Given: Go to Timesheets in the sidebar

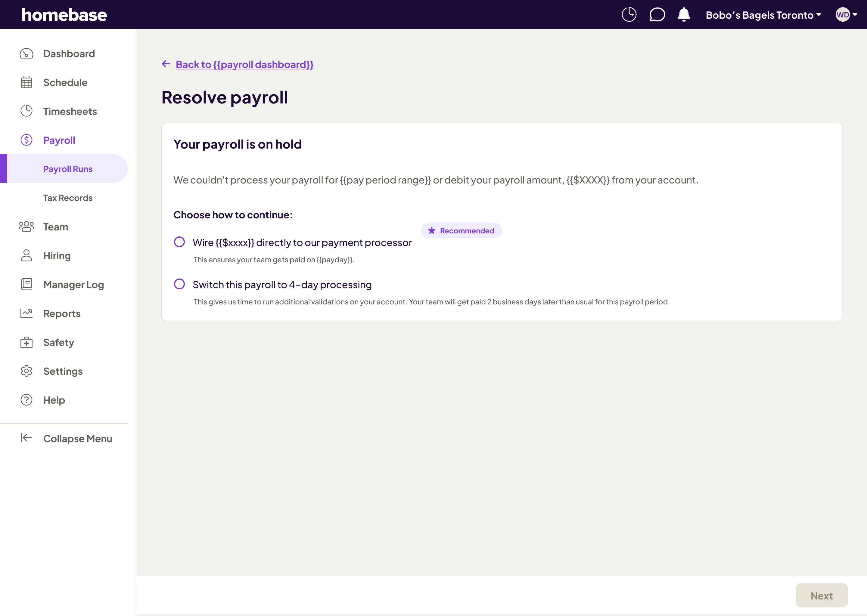Looking at the screenshot, I should pyautogui.click(x=70, y=112).
